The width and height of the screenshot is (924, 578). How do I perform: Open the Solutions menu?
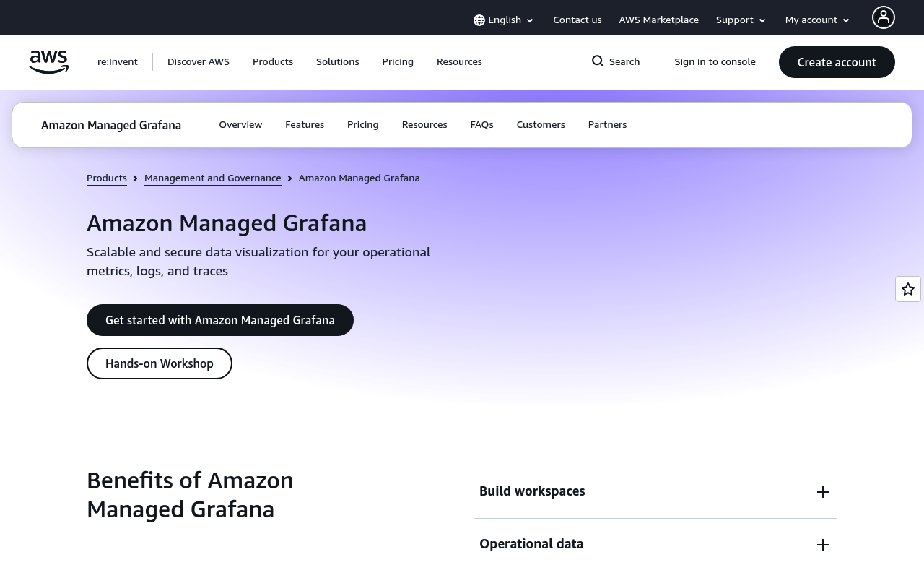338,62
